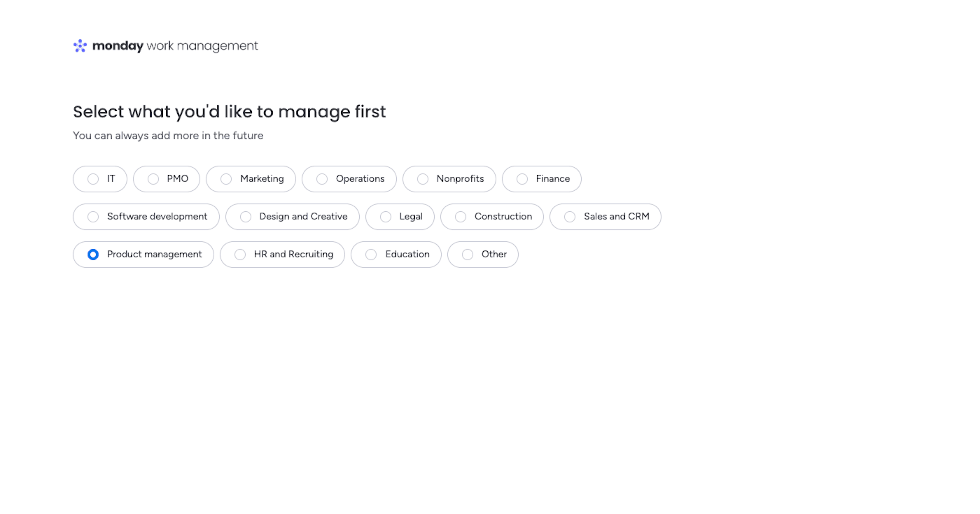980x514 pixels.
Task: Click the monday logo icon
Action: 80,46
